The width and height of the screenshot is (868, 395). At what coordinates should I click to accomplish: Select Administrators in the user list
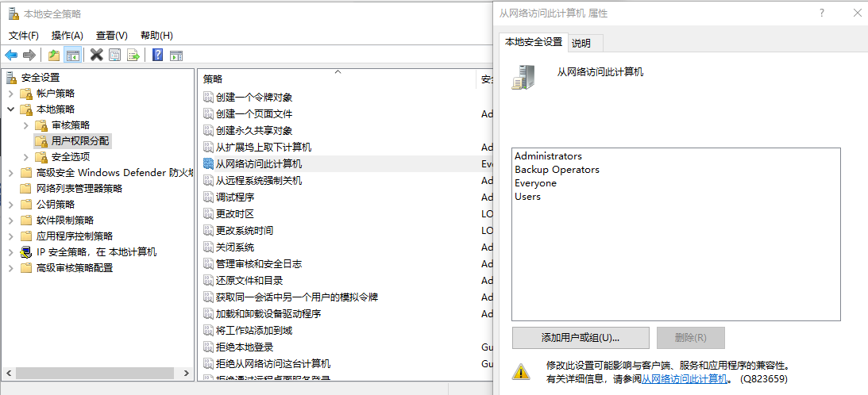pos(548,156)
